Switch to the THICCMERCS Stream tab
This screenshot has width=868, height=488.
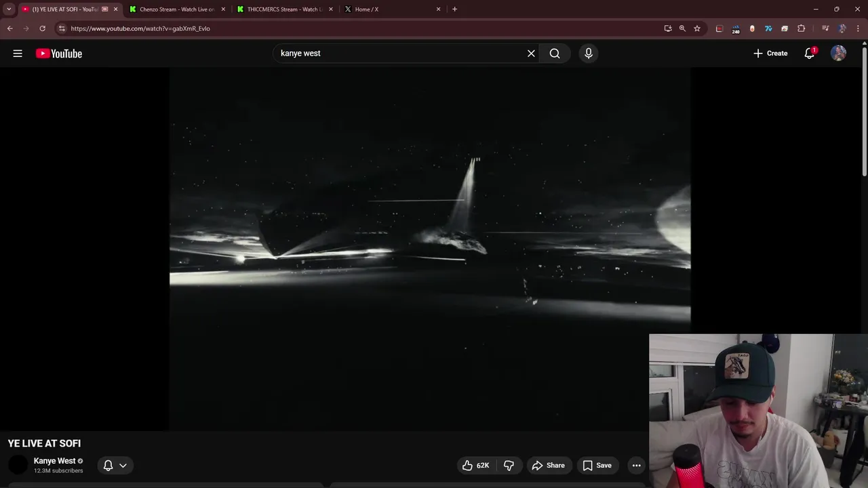pyautogui.click(x=283, y=9)
